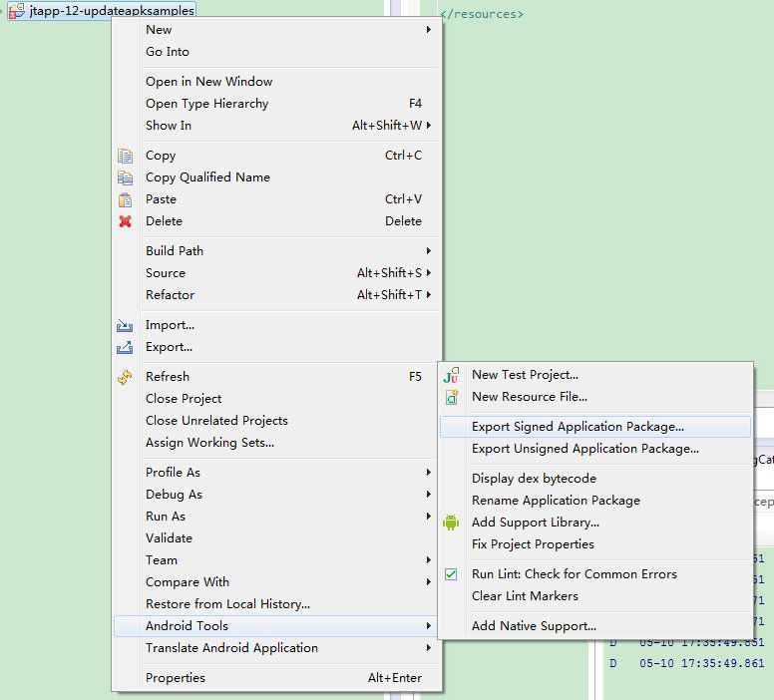
Task: Select Rename Application Package
Action: click(x=595, y=501)
